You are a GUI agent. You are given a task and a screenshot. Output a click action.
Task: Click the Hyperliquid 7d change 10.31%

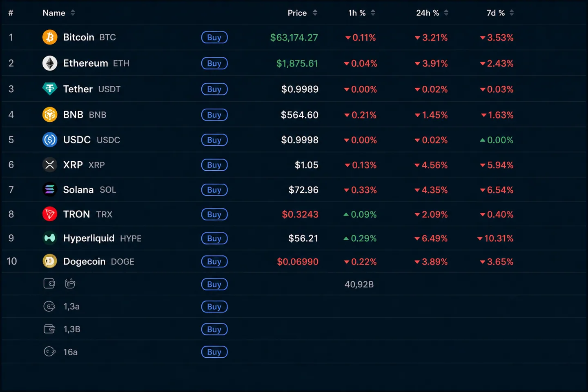coord(495,238)
